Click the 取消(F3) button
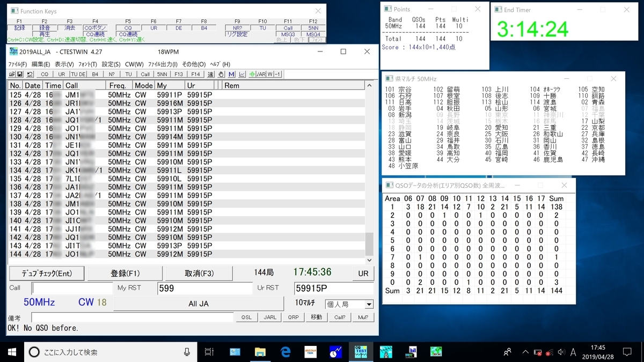Viewport: 644px width, 362px height. point(199,273)
